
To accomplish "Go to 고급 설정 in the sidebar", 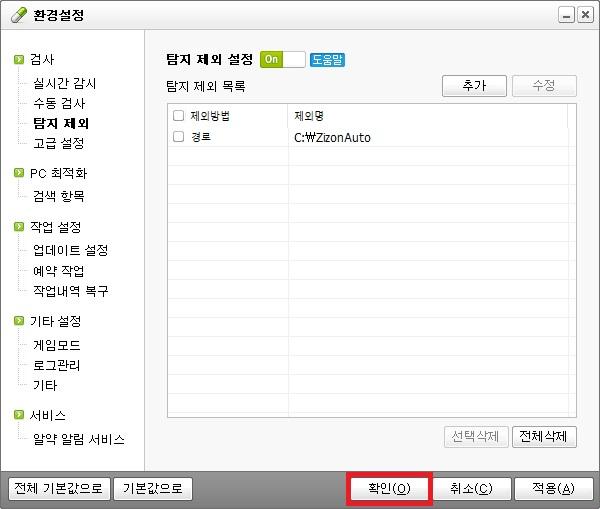I will point(59,143).
